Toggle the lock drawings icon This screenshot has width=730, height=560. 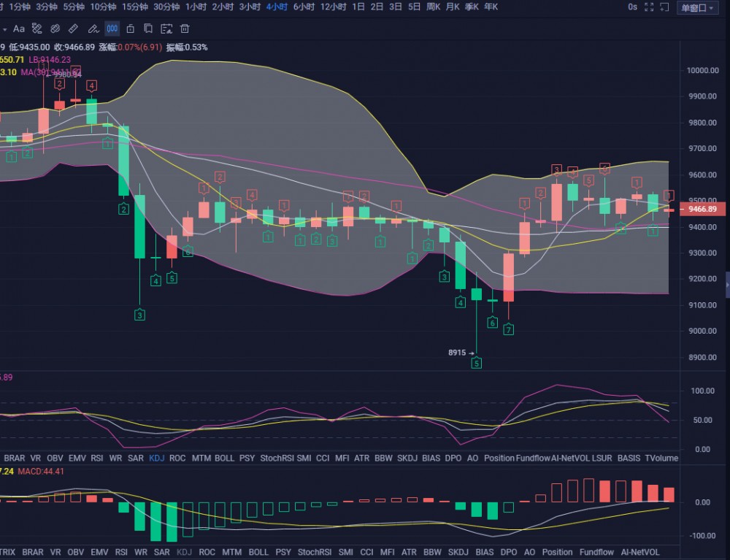click(130, 29)
